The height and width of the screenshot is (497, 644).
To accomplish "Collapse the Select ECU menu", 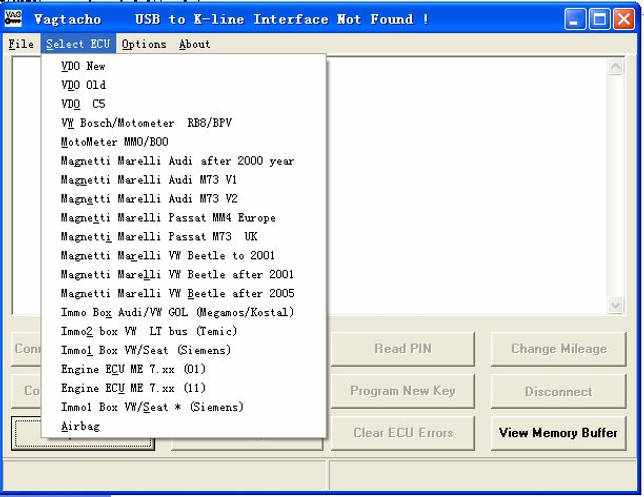I will click(78, 44).
